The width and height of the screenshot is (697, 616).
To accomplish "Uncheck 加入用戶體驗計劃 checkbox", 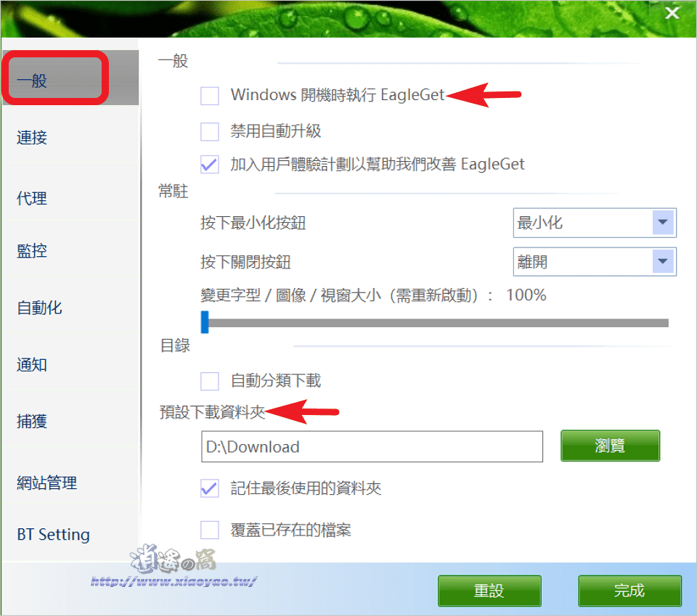I will pyautogui.click(x=209, y=165).
